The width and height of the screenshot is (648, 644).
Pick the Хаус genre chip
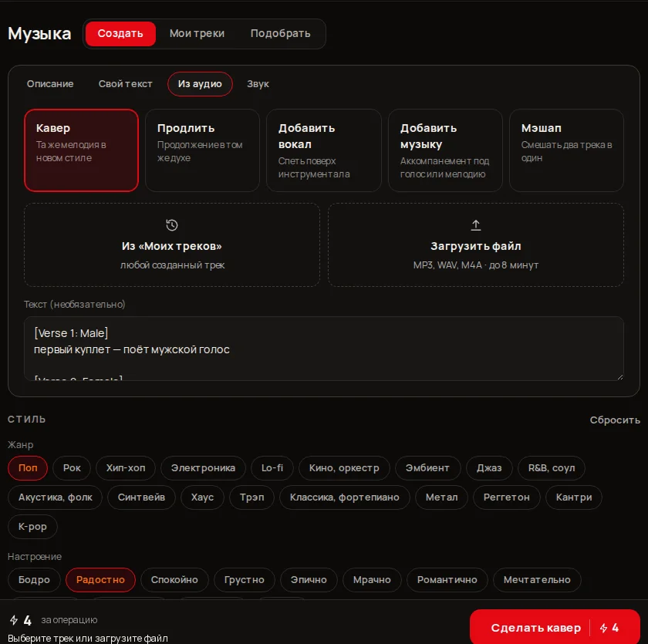(x=202, y=497)
